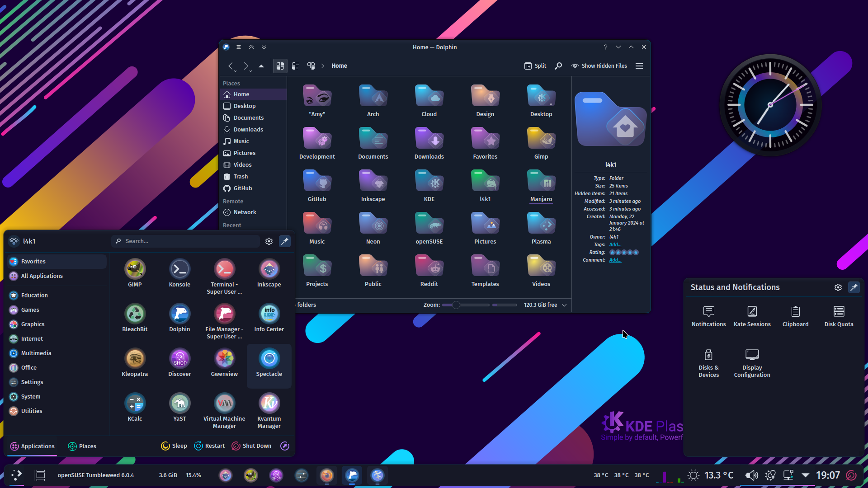
Task: Click the Dolphin search magnifier icon
Action: pos(559,66)
